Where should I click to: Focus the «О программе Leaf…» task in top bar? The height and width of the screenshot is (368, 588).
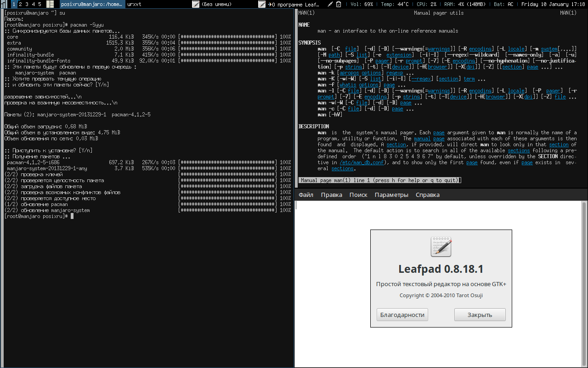coord(291,4)
